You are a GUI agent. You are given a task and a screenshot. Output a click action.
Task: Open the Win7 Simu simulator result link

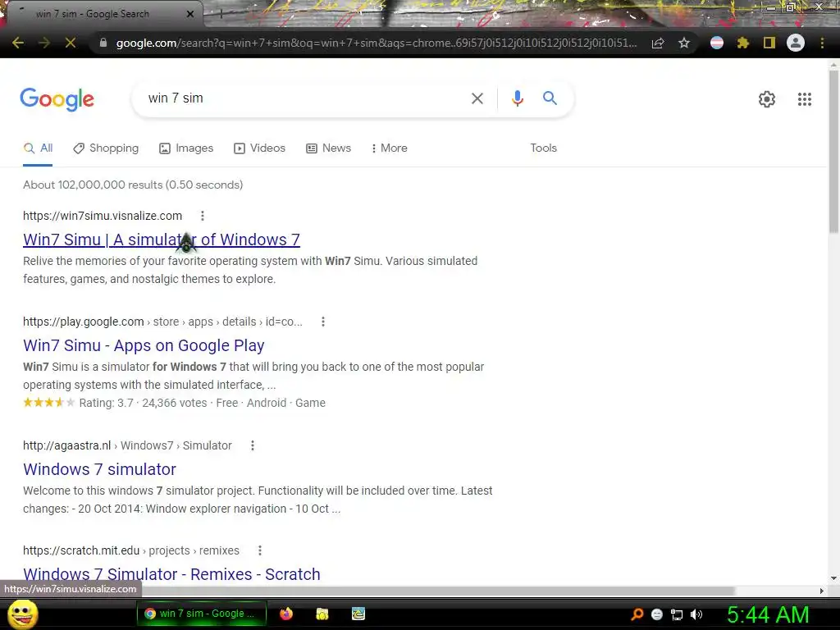pos(162,240)
